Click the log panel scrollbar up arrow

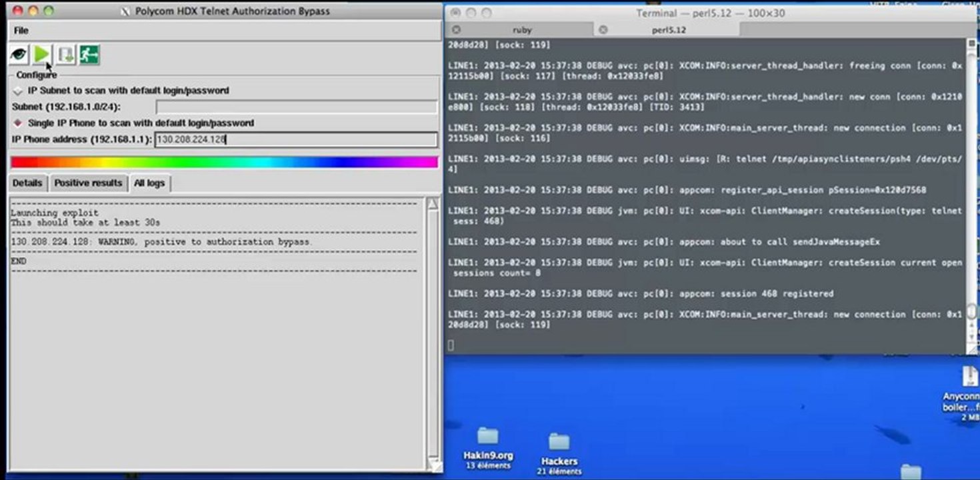[433, 203]
